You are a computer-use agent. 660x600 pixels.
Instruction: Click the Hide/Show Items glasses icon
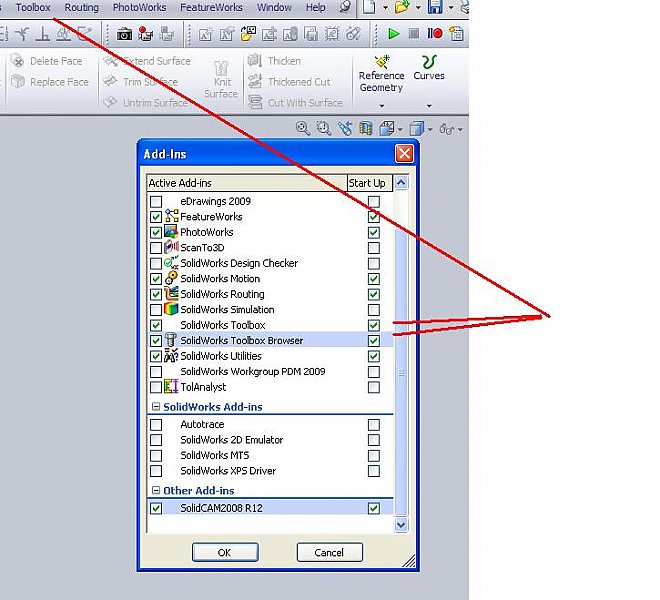pyautogui.click(x=447, y=129)
